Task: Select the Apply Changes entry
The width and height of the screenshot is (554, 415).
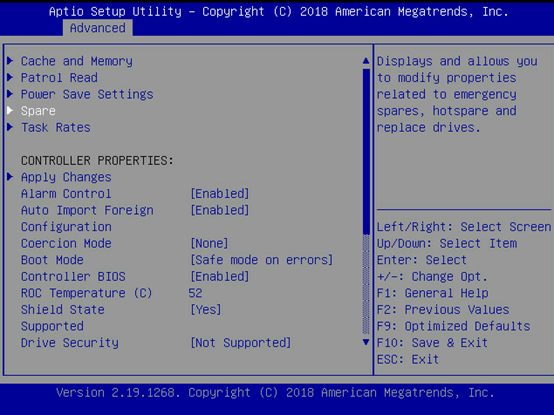Action: click(66, 177)
